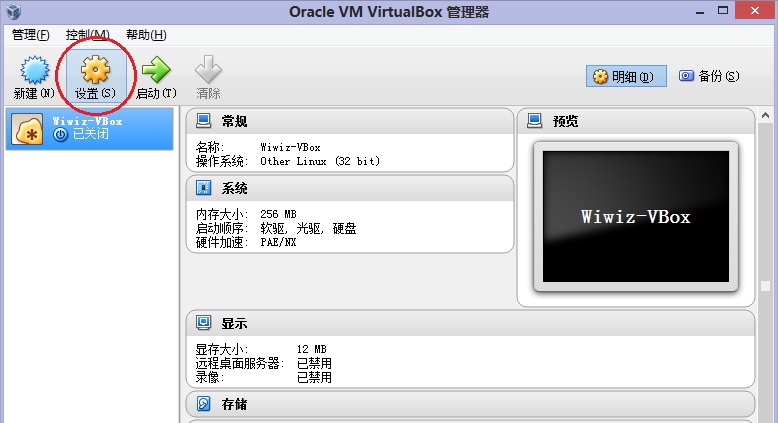Switch to 备份 (Snapshots) view button
778x423 pixels.
[709, 76]
